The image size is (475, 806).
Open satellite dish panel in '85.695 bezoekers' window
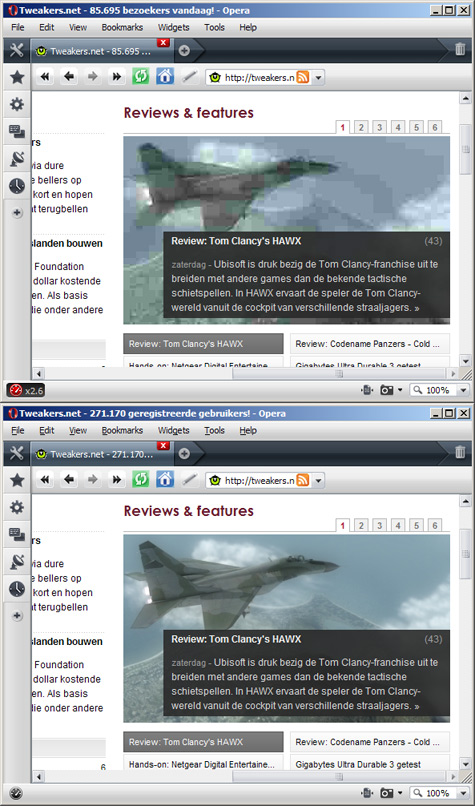click(x=17, y=159)
